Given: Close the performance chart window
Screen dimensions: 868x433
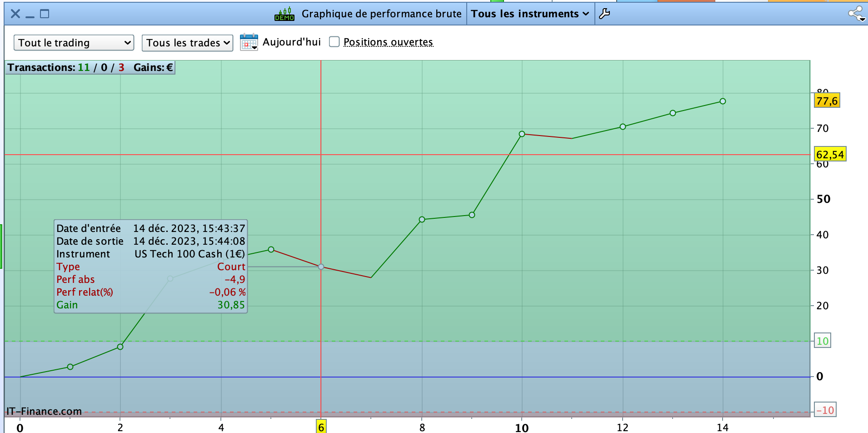Looking at the screenshot, I should click(15, 14).
